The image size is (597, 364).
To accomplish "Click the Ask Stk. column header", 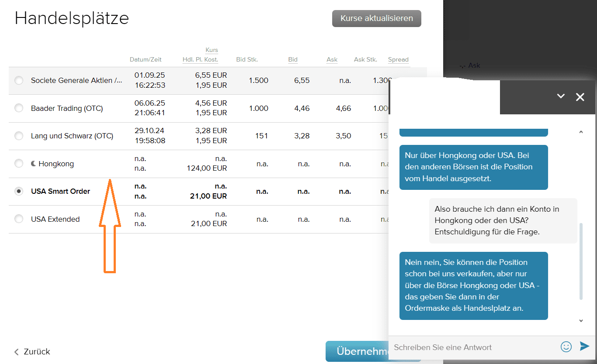I will coord(365,59).
